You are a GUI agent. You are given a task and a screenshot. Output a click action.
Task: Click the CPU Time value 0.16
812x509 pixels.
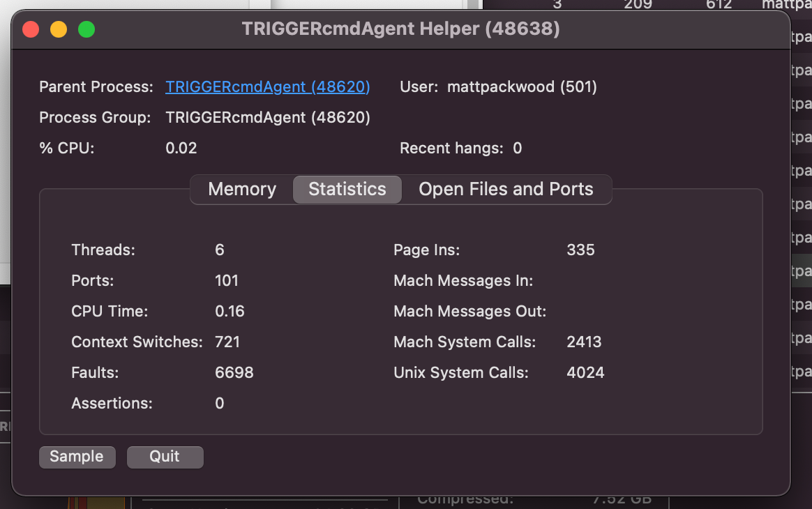click(x=230, y=311)
